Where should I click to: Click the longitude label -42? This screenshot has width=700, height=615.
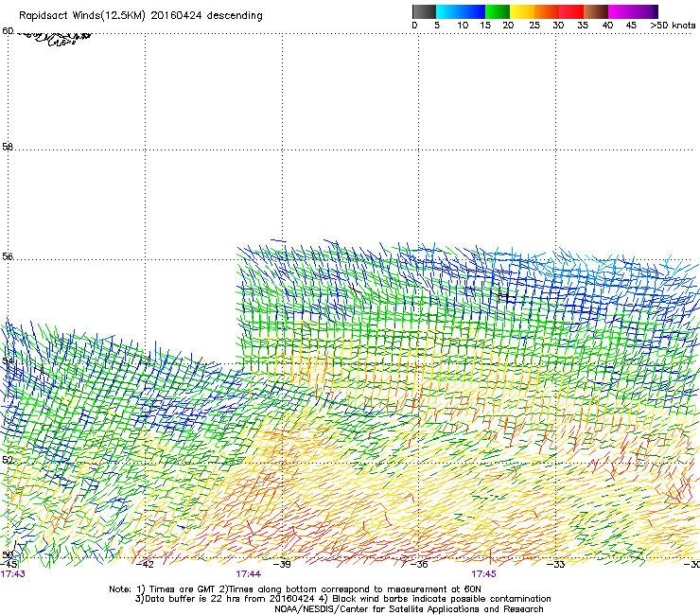(x=145, y=565)
